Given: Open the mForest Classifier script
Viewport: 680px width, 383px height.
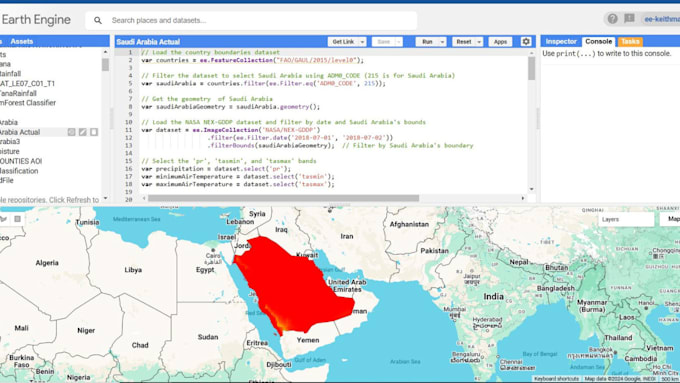Looking at the screenshot, I should (28, 103).
